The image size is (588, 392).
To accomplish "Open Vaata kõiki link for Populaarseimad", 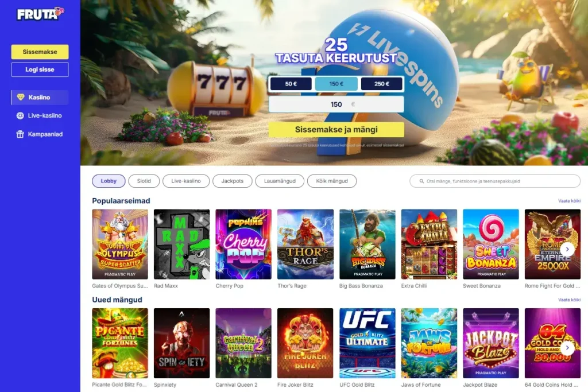I will 569,201.
